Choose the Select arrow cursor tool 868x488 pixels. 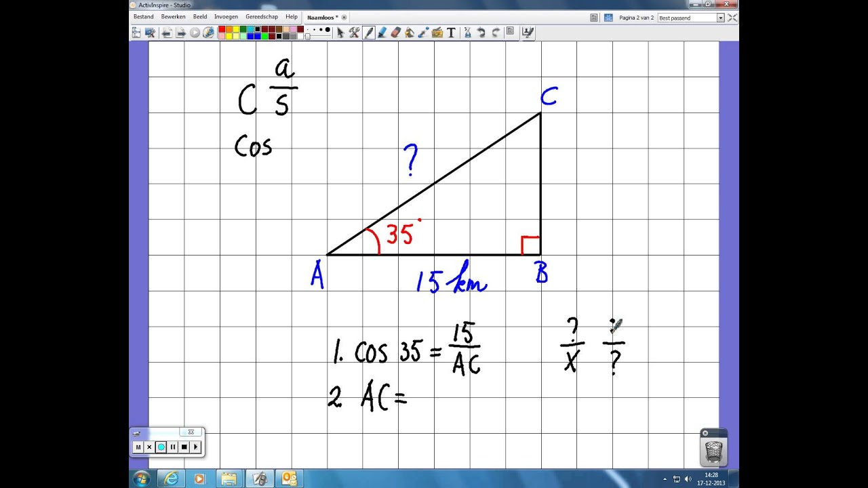(340, 32)
